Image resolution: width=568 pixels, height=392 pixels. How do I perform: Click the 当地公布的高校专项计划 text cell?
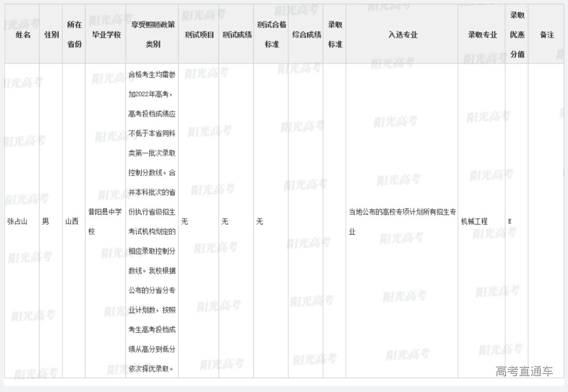pos(402,222)
